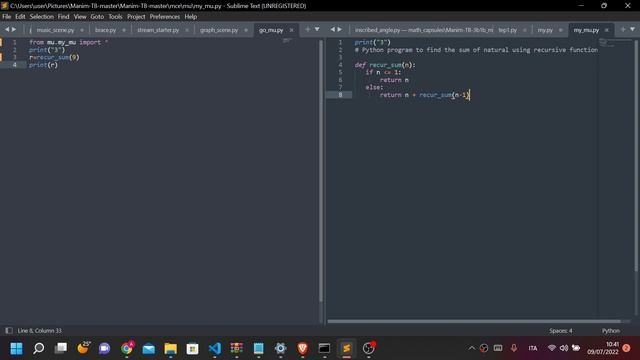640x360 pixels.
Task: Open the Preferences menu
Action: tap(164, 17)
